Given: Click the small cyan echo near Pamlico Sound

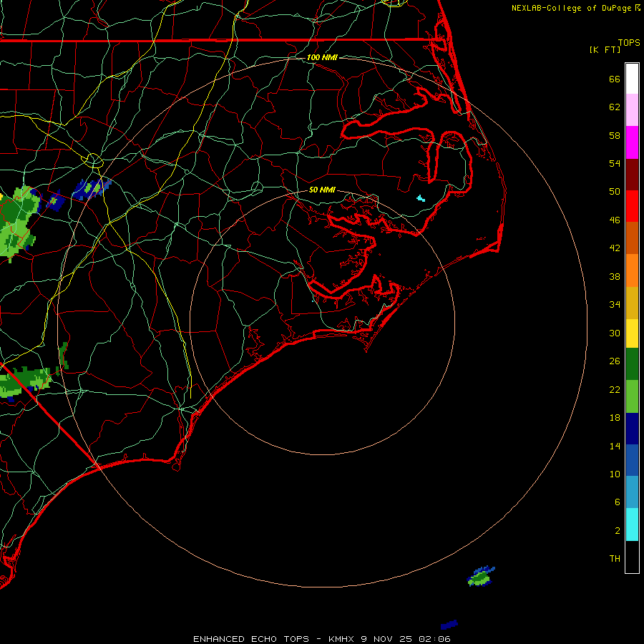Looking at the screenshot, I should pos(421,199).
